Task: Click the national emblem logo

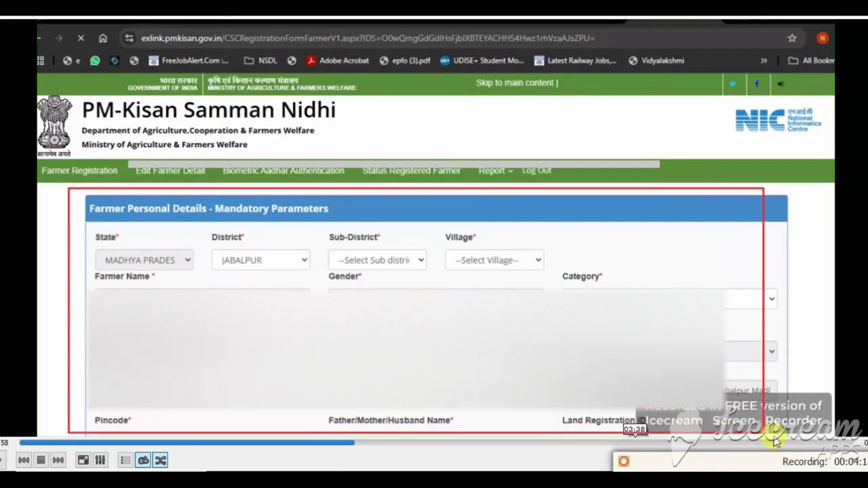Action: [x=54, y=126]
